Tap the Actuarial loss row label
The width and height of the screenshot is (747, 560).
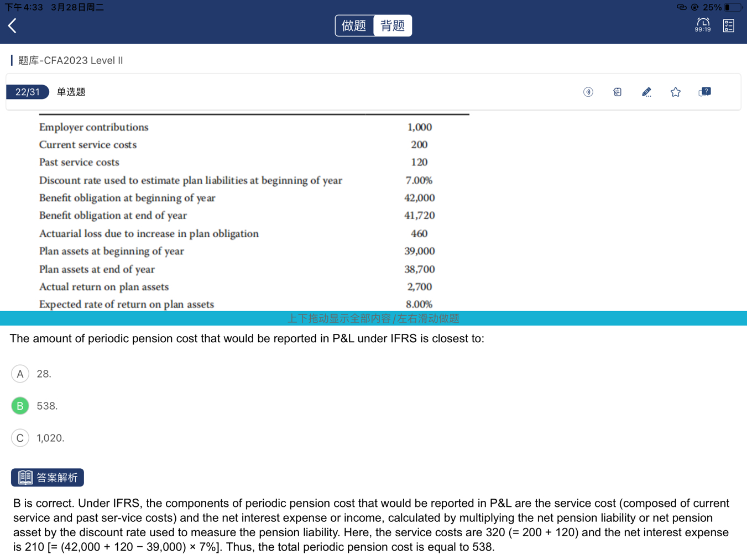149,233
